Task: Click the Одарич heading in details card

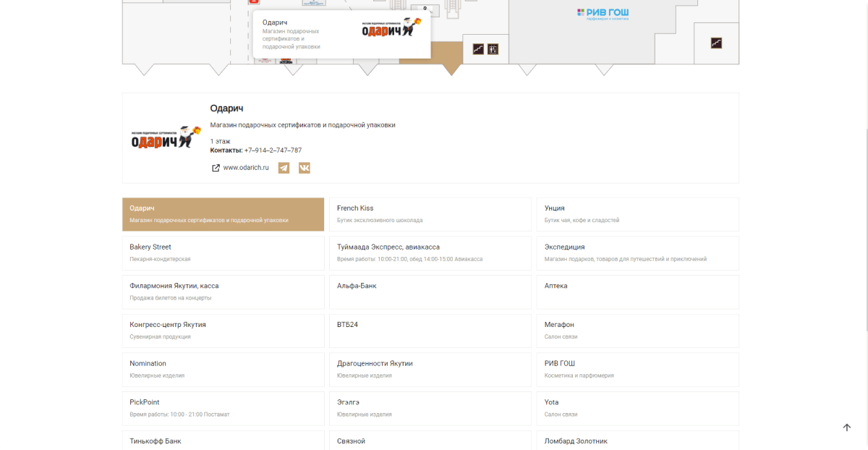Action: [x=226, y=109]
